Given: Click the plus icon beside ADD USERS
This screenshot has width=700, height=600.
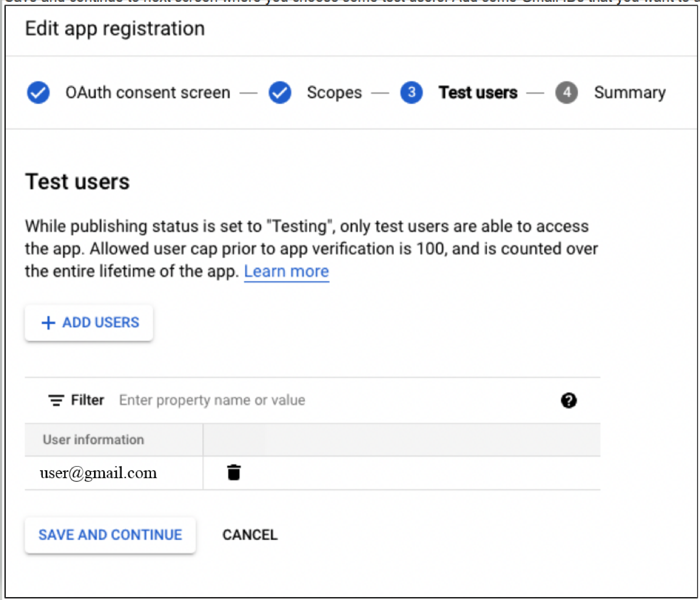Looking at the screenshot, I should point(48,323).
